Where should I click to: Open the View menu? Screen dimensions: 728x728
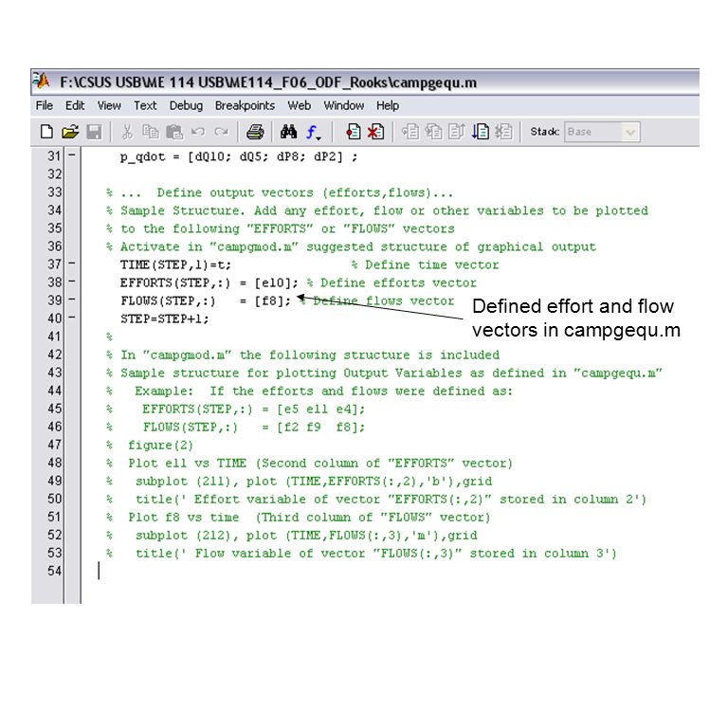[109, 106]
